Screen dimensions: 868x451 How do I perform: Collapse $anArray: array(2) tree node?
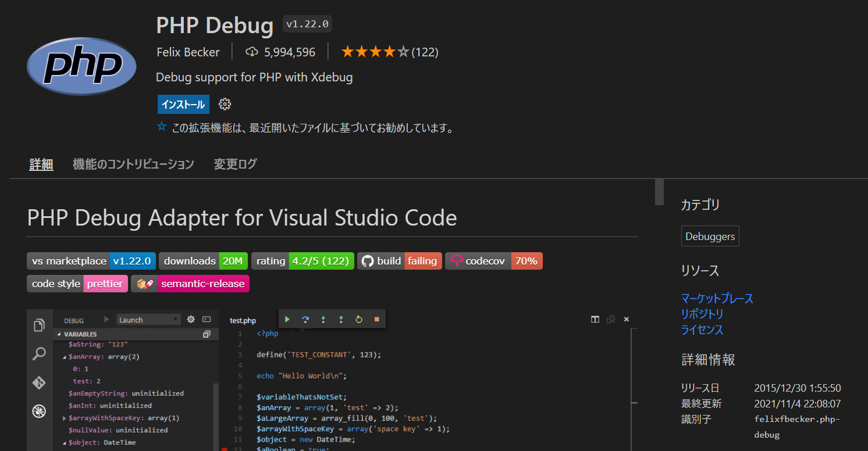65,357
